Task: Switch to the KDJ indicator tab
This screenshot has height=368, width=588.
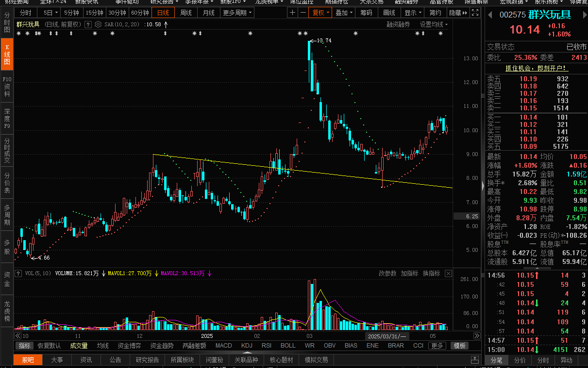Action: pos(247,346)
